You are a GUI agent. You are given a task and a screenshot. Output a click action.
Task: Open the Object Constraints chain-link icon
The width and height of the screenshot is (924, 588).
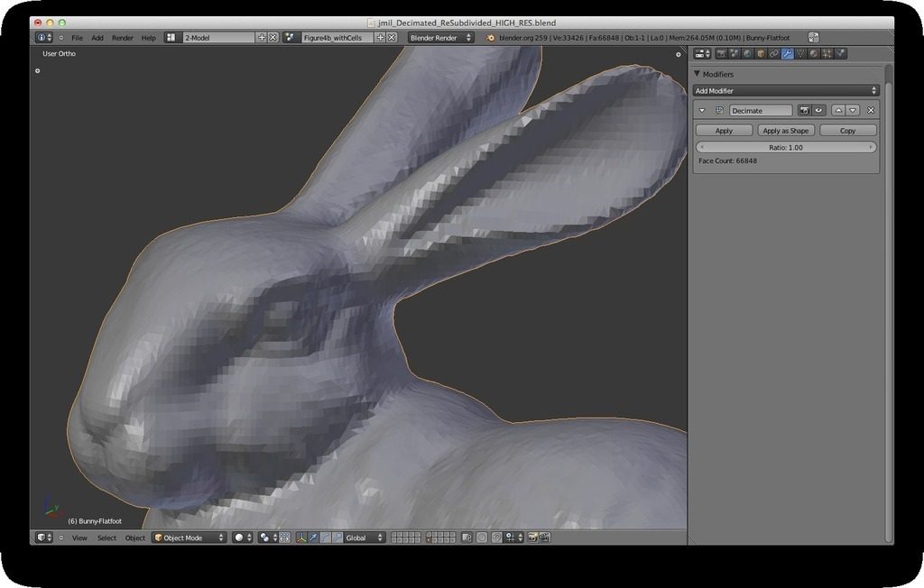click(773, 54)
